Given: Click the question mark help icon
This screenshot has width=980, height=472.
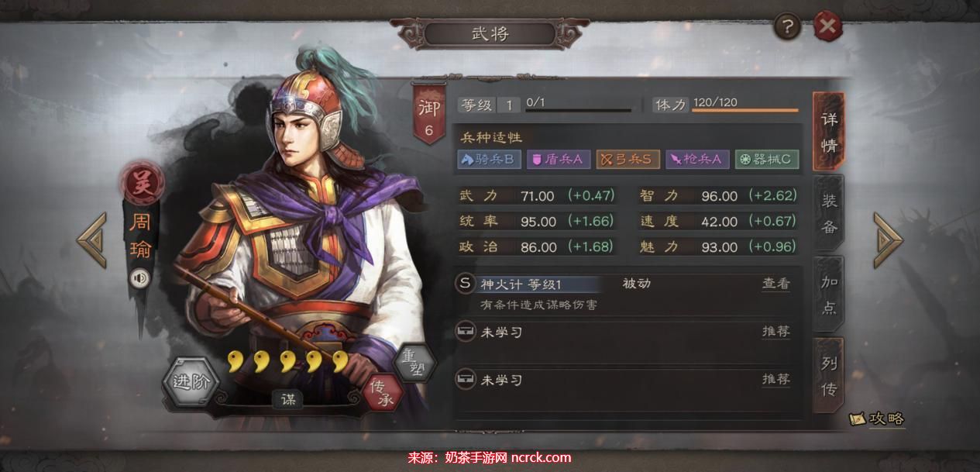Looking at the screenshot, I should click(x=788, y=28).
